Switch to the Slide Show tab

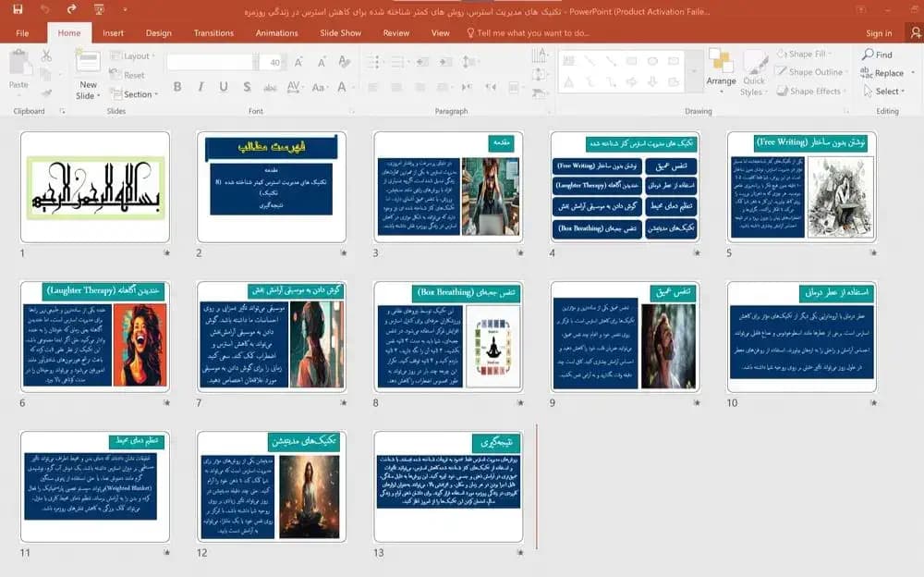[341, 33]
